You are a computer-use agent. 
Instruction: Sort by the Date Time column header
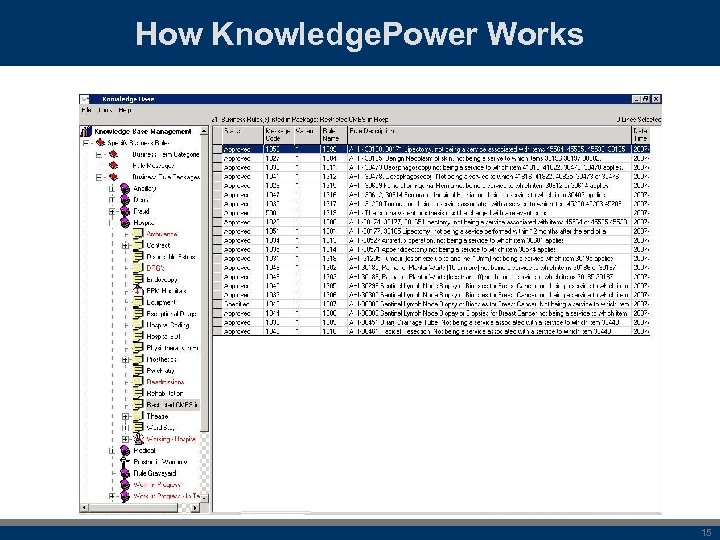[x=641, y=135]
